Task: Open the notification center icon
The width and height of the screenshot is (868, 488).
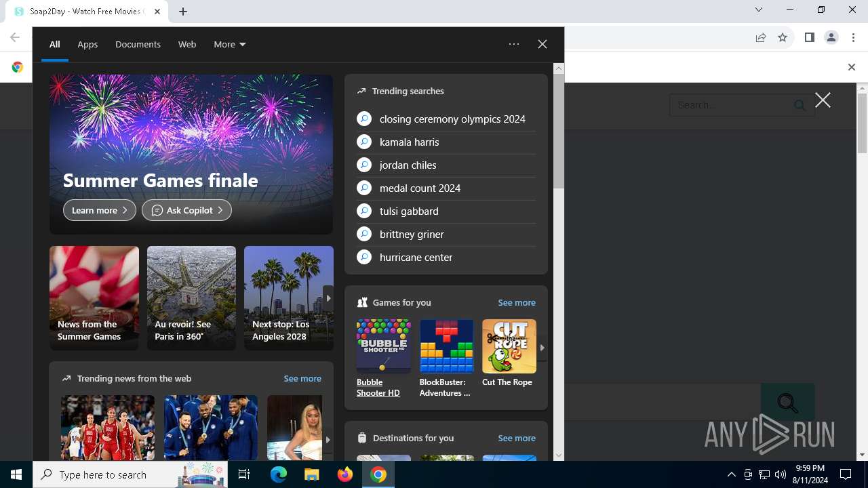Action: 846,474
